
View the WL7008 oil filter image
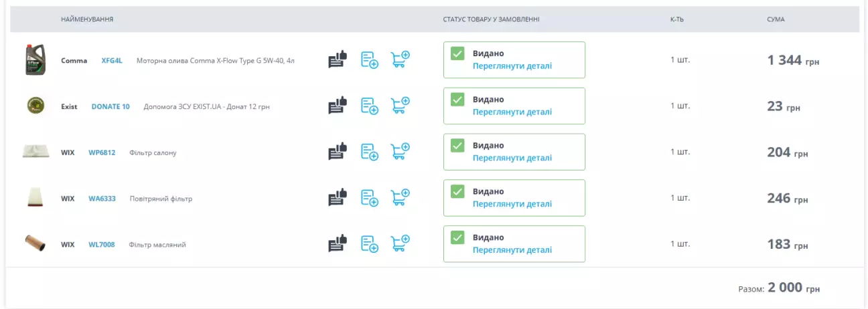click(35, 244)
